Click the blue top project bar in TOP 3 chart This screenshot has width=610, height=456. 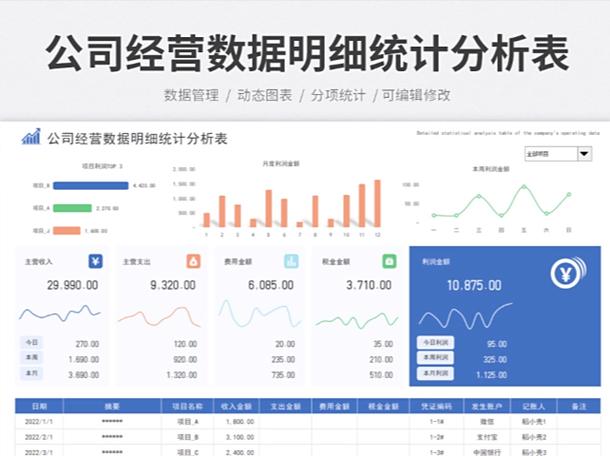point(91,186)
